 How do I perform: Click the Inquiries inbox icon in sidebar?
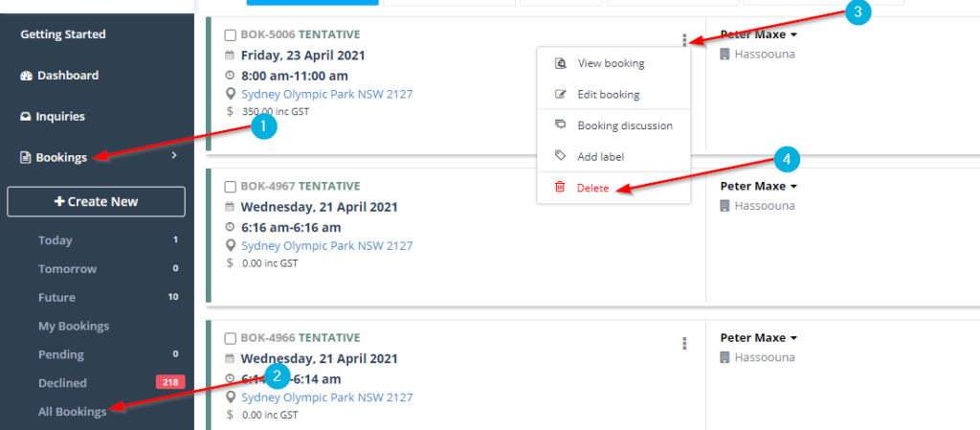[26, 117]
